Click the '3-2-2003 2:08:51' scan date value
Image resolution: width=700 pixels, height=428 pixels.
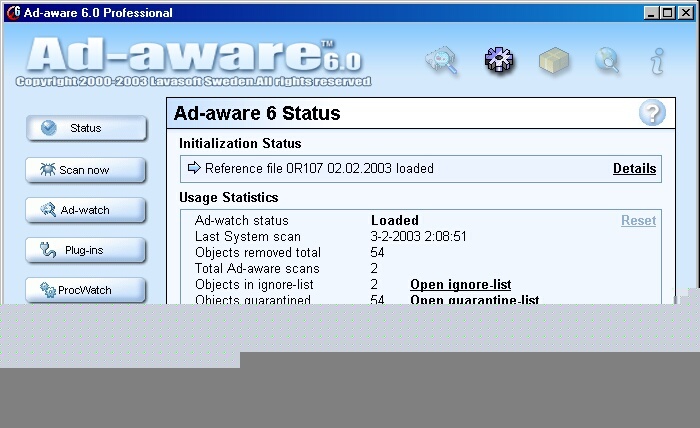point(418,237)
